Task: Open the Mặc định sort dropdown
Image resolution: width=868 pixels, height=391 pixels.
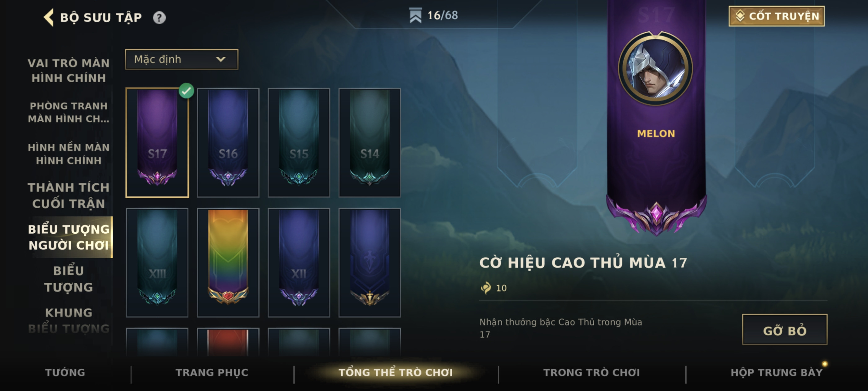Action: 182,59
